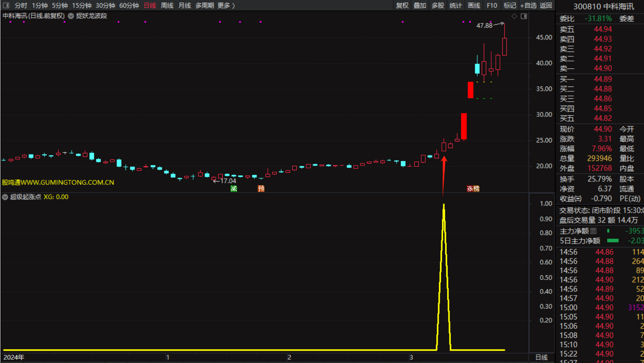The width and height of the screenshot is (644, 363).
Task: Expand the 超级起涨点 indicator dropdown arrow
Action: coord(5,197)
